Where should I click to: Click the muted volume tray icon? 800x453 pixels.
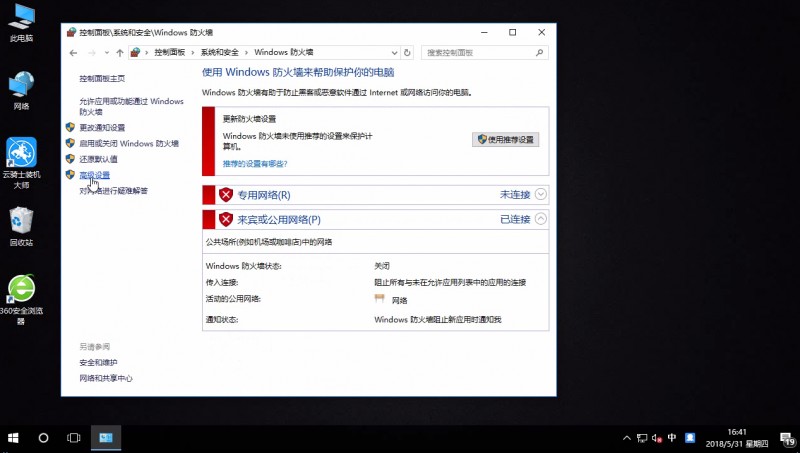pos(657,438)
